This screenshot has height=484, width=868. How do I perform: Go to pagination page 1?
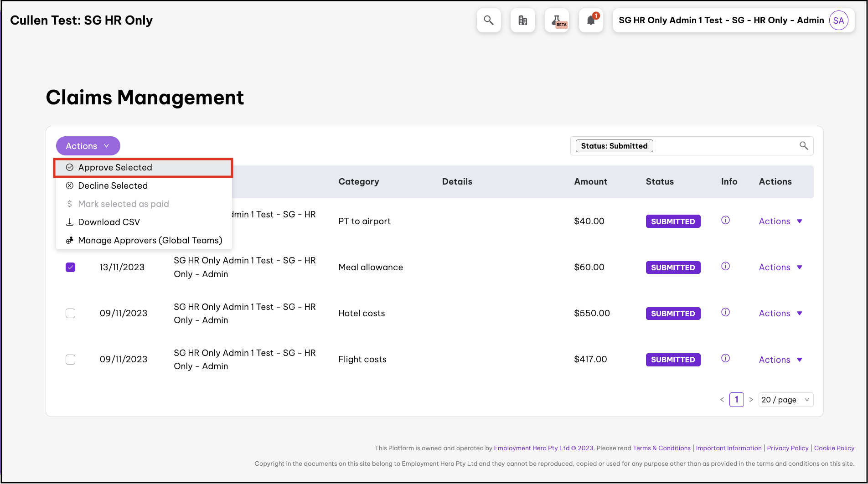[736, 400]
